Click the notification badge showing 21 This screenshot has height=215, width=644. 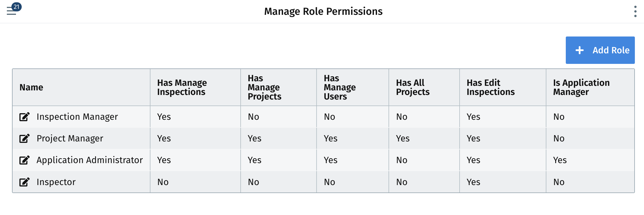17,7
